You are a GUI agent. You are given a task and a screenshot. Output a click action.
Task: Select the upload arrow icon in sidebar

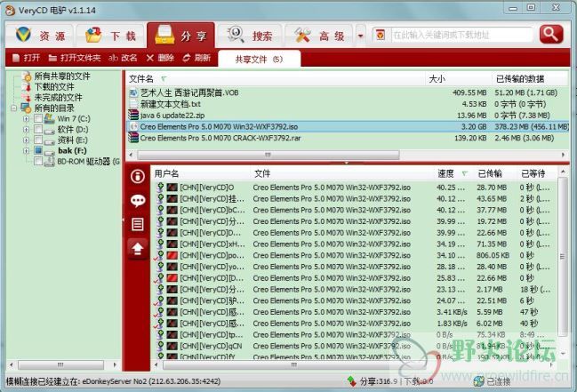click(x=138, y=249)
